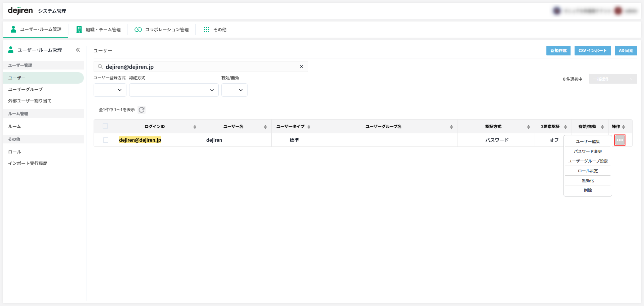Click 標準 user type cell
Viewport: 644px width, 306px height.
[x=294, y=140]
